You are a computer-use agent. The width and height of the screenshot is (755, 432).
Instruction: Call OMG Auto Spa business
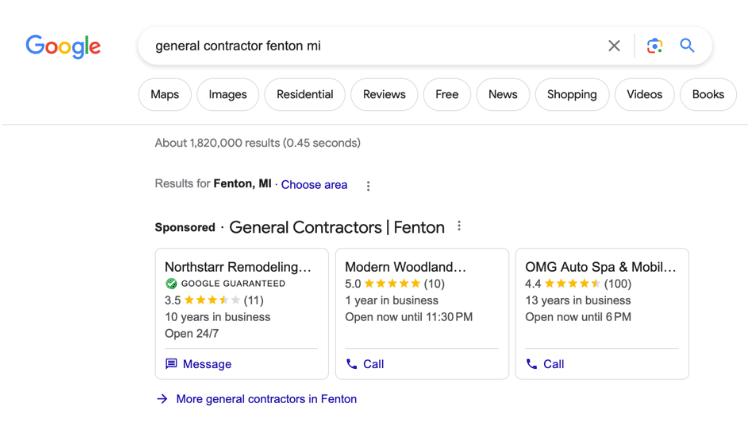(x=545, y=364)
